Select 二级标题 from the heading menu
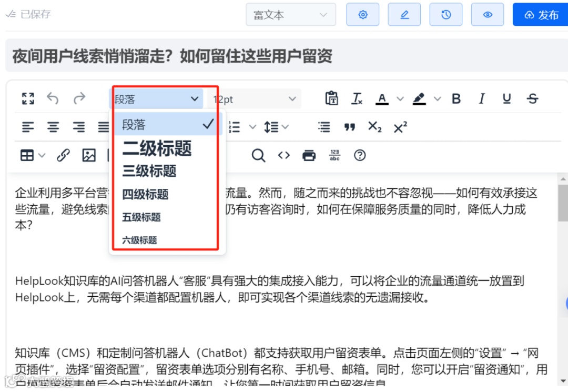Screen dimensions: 568x392 pos(156,149)
